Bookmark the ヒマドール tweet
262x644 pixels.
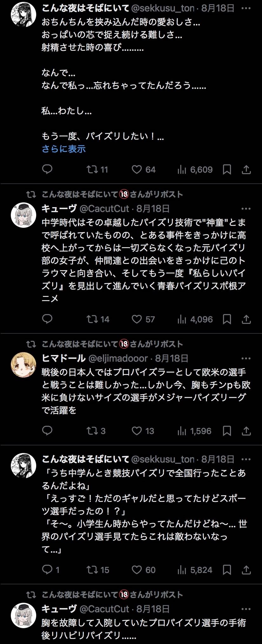[x=227, y=431]
